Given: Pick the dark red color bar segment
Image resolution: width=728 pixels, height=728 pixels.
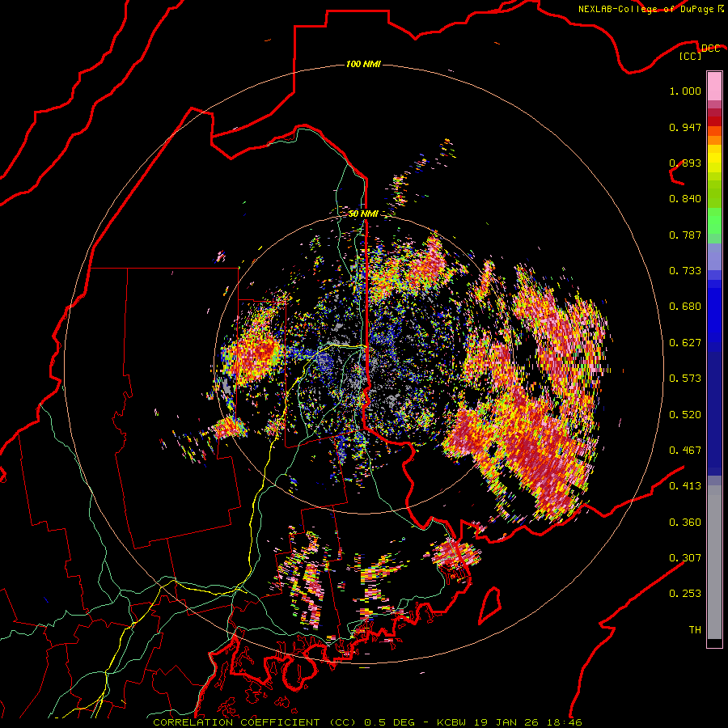Looking at the screenshot, I should pos(714,121).
